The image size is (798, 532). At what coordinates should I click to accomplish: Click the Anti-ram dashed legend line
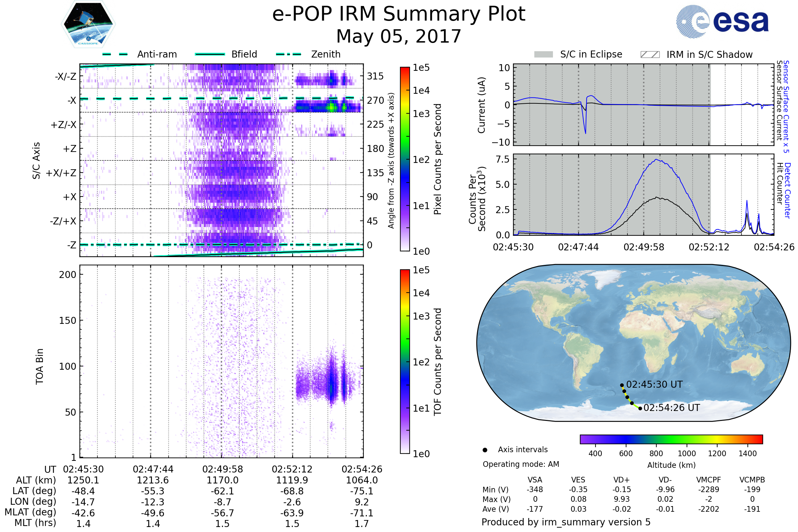(x=115, y=54)
